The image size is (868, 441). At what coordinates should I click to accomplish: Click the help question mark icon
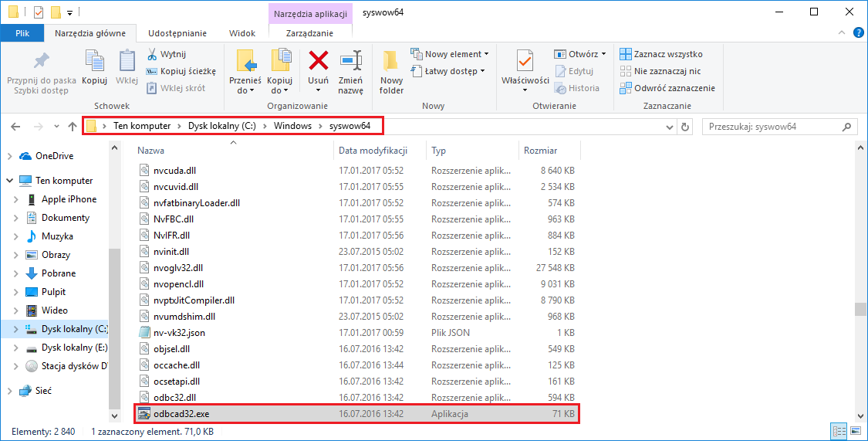point(858,33)
